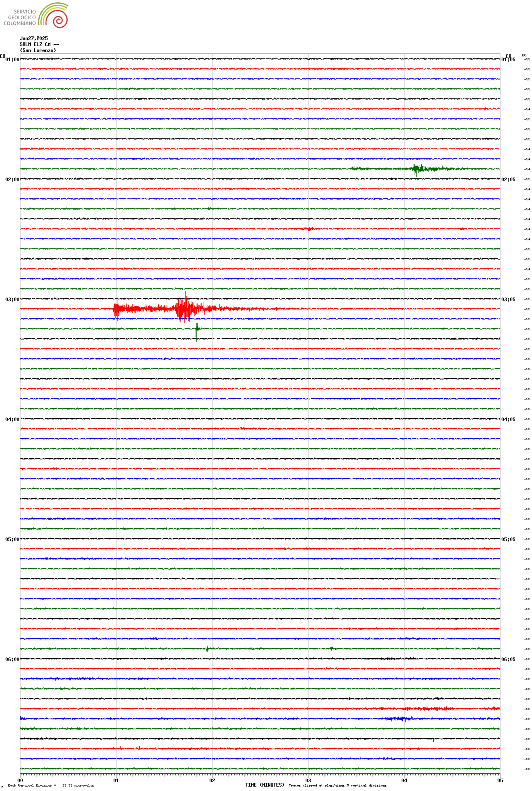Image resolution: width=532 pixels, height=791 pixels.
Task: Click the DC column header at top right
Action: [524, 55]
